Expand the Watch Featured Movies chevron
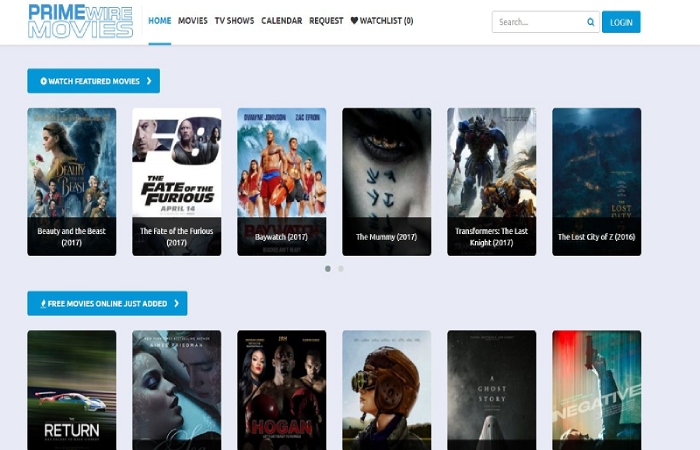This screenshot has width=700, height=450. coord(149,81)
